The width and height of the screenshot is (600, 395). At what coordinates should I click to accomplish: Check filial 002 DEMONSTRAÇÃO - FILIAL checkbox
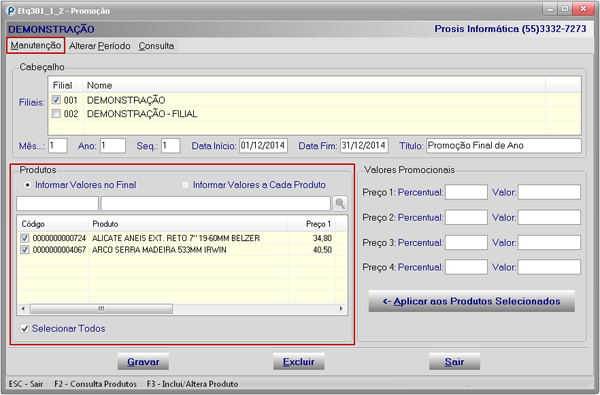[x=56, y=114]
